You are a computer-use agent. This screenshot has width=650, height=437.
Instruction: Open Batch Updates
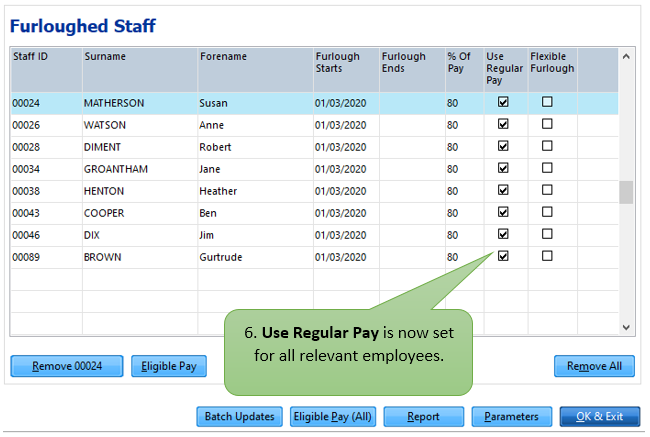click(x=240, y=416)
